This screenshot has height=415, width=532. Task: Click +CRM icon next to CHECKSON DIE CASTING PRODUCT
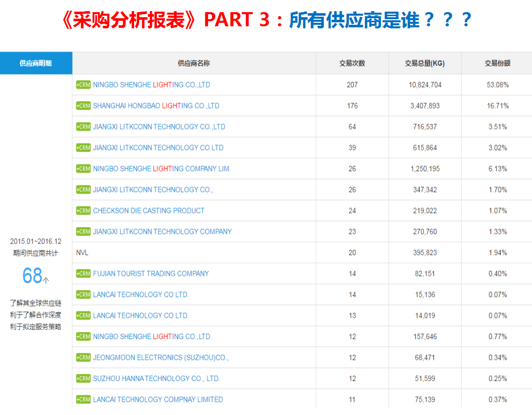(83, 211)
